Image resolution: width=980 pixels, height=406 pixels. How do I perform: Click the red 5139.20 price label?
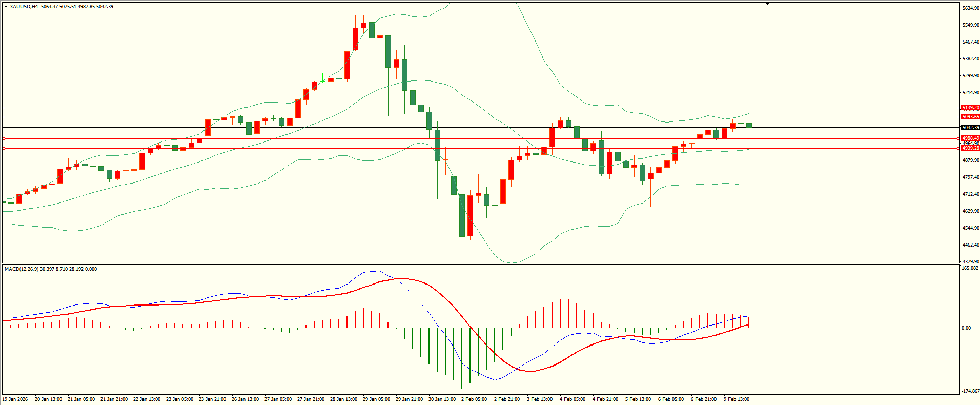pos(970,108)
